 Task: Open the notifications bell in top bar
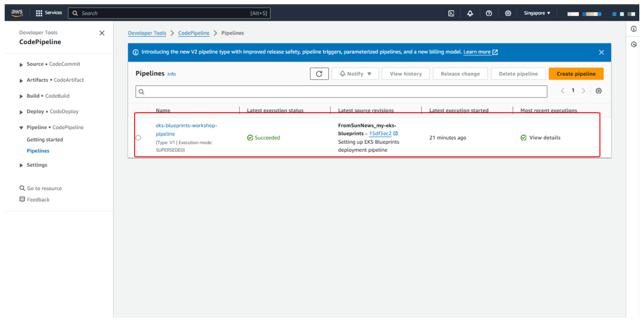(x=470, y=13)
